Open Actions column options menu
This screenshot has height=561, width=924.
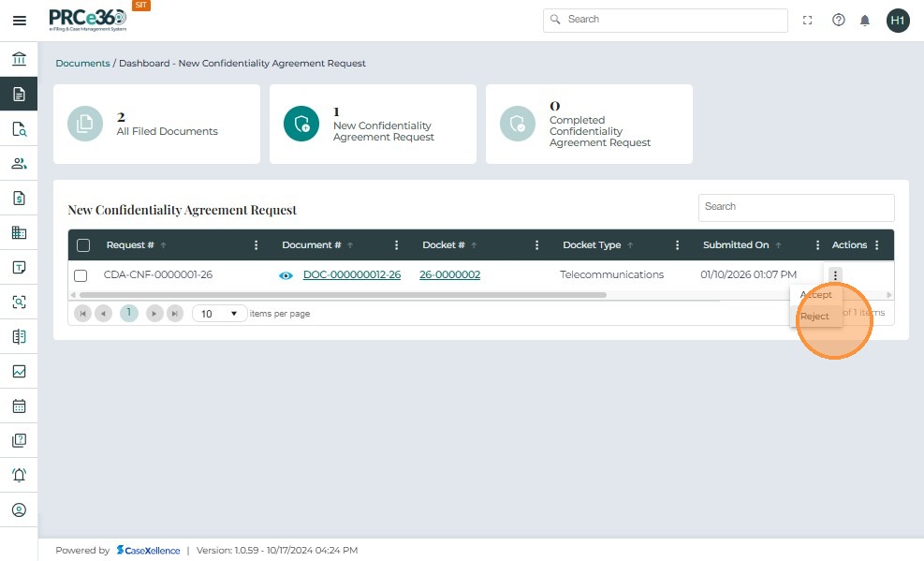click(877, 245)
